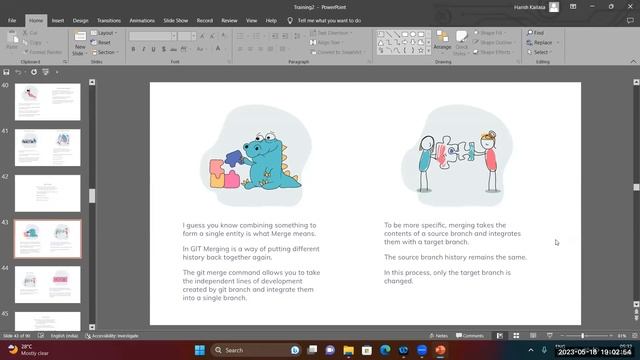640x360 pixels.
Task: Open the Section dropdown in Slides group
Action: 105,52
